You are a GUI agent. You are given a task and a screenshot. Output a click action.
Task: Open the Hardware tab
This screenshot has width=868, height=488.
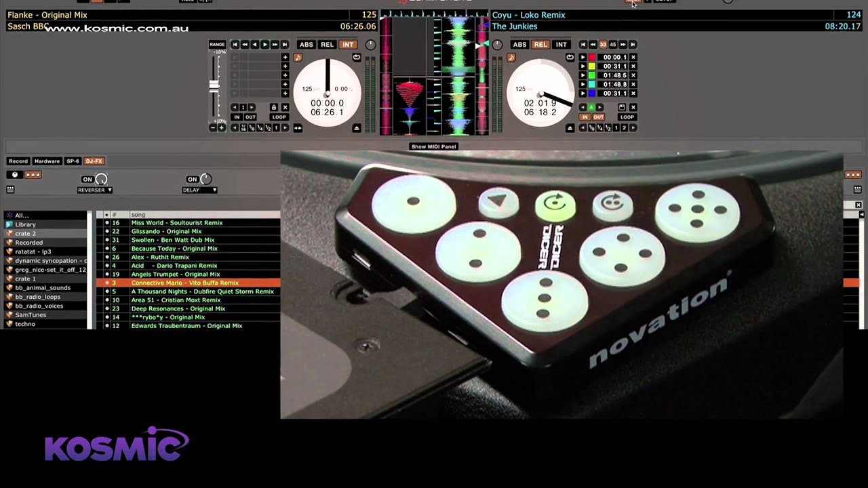(47, 161)
